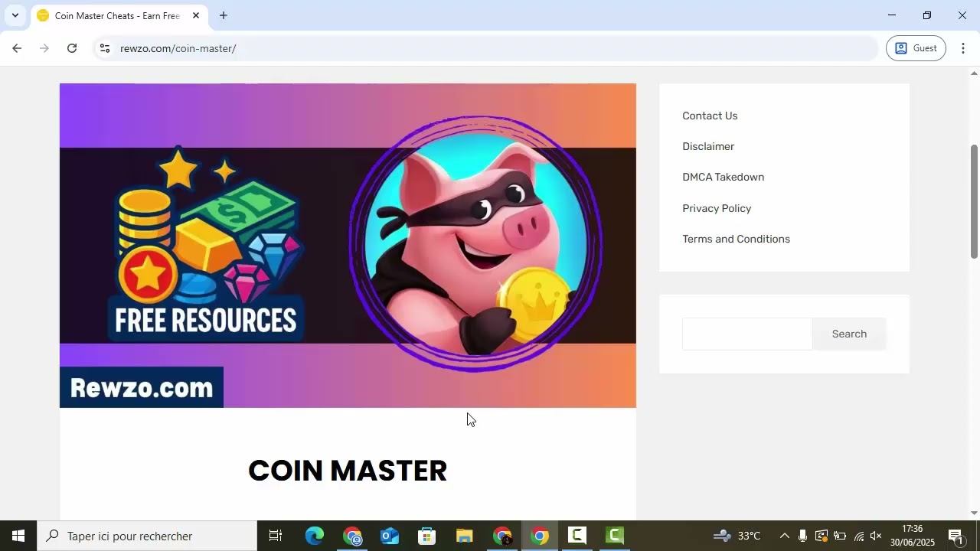Click the taskbar search box
This screenshot has width=980, height=551.
tap(147, 536)
